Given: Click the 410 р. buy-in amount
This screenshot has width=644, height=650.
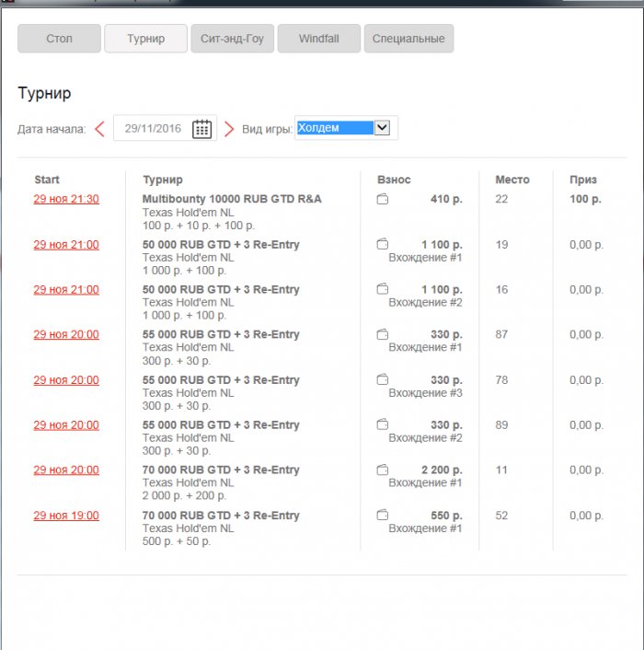Looking at the screenshot, I should click(x=446, y=199).
